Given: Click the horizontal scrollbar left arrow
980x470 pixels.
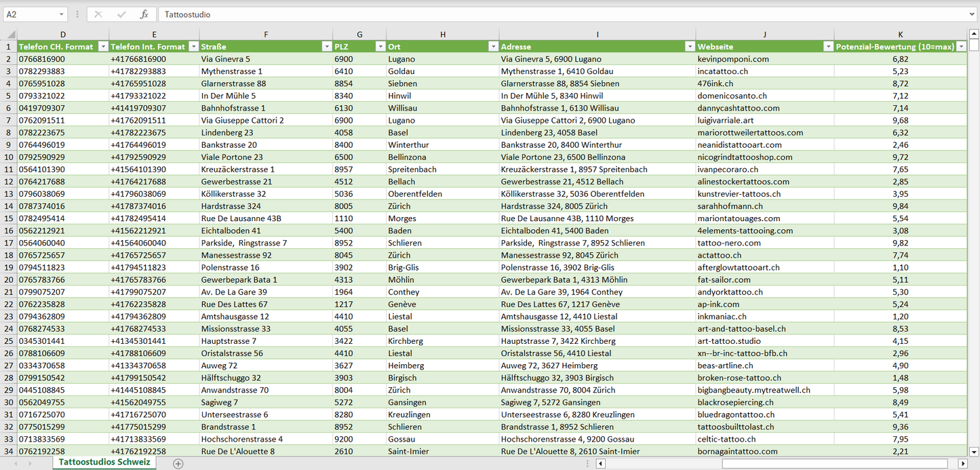Looking at the screenshot, I should tap(600, 463).
